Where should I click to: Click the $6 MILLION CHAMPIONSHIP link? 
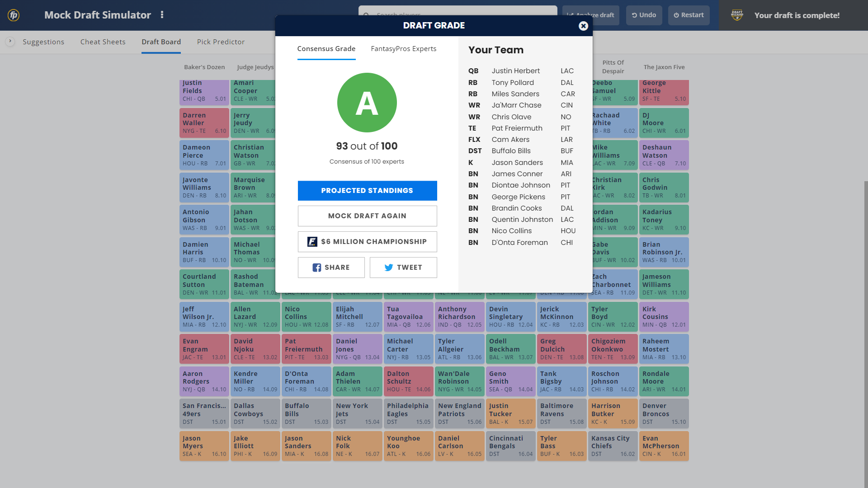pyautogui.click(x=367, y=241)
